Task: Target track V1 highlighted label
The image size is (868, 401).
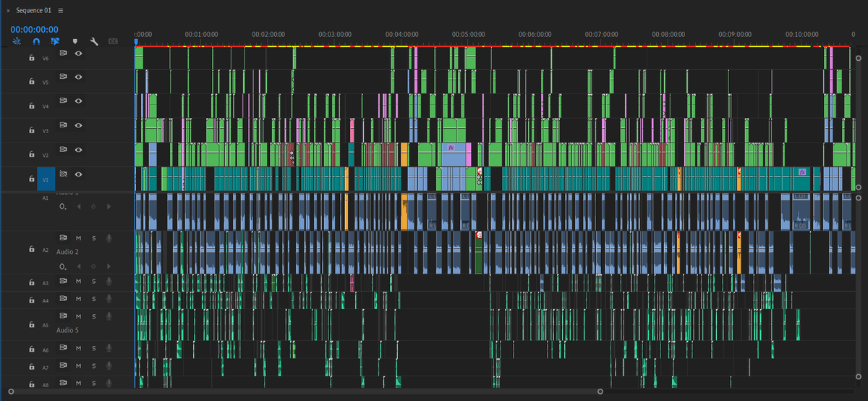Action: [x=46, y=179]
